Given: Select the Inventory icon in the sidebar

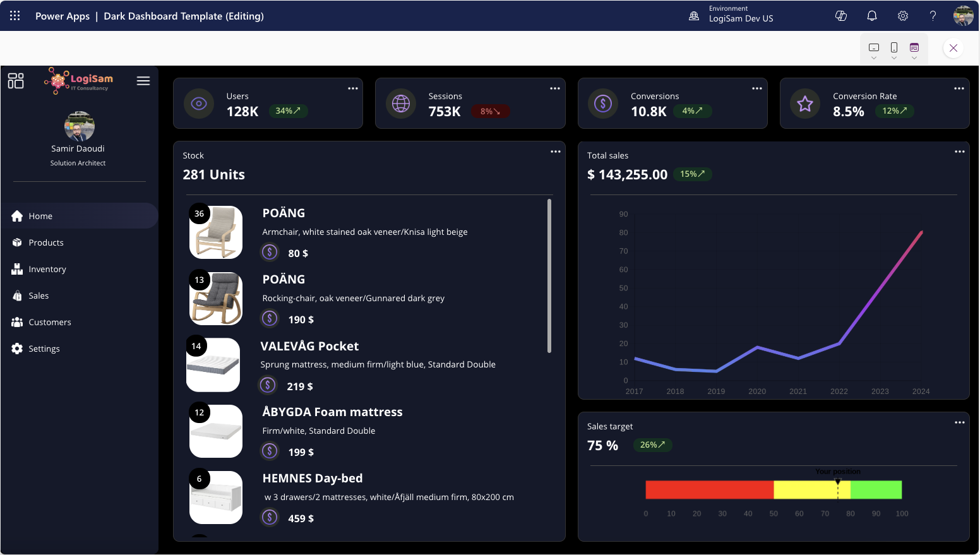Looking at the screenshot, I should [x=16, y=269].
